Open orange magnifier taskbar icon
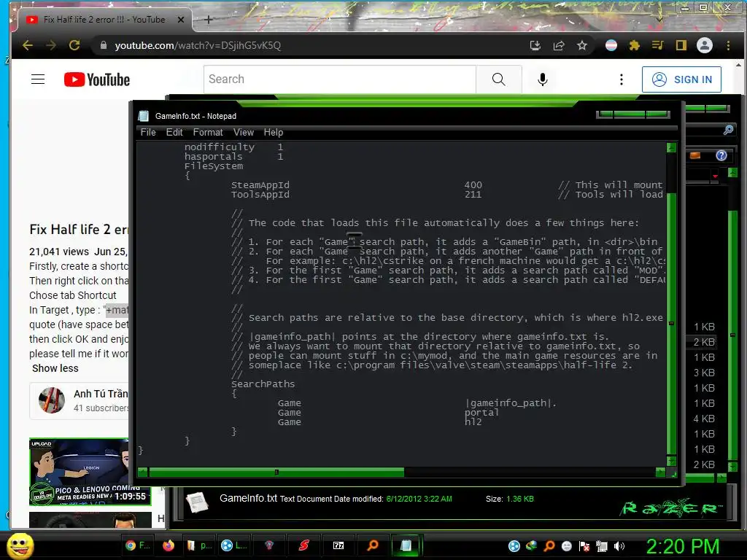Screen dimensions: 747x560 (x=373, y=545)
